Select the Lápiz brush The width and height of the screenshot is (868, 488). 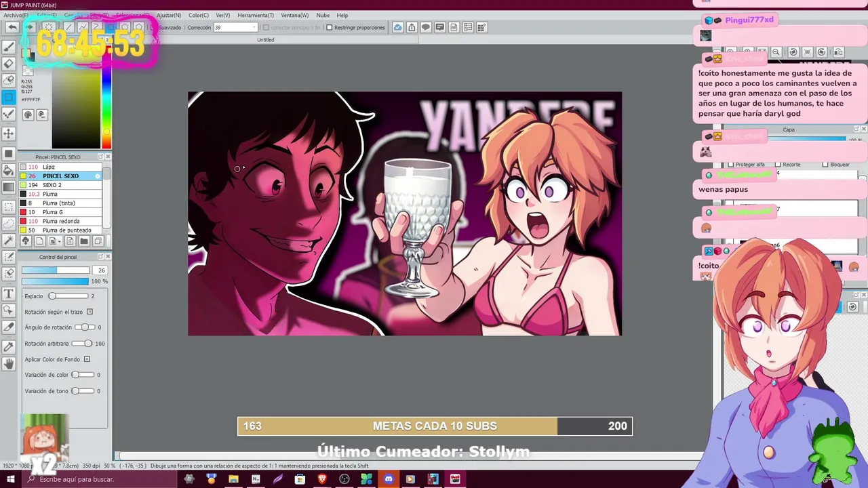pos(60,167)
